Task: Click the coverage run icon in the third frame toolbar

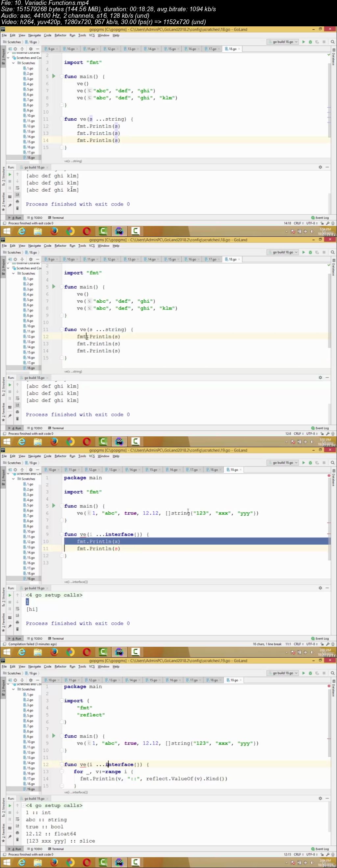Action: (x=317, y=463)
